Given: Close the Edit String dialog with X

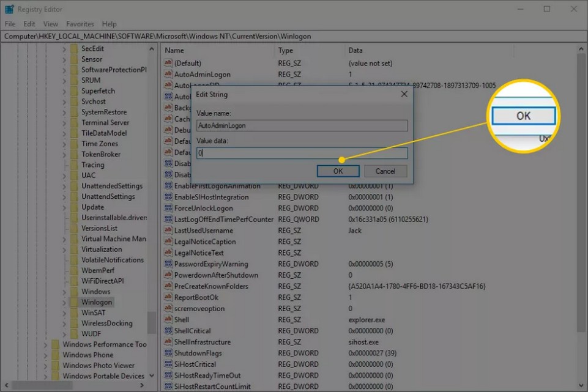Looking at the screenshot, I should coord(404,94).
